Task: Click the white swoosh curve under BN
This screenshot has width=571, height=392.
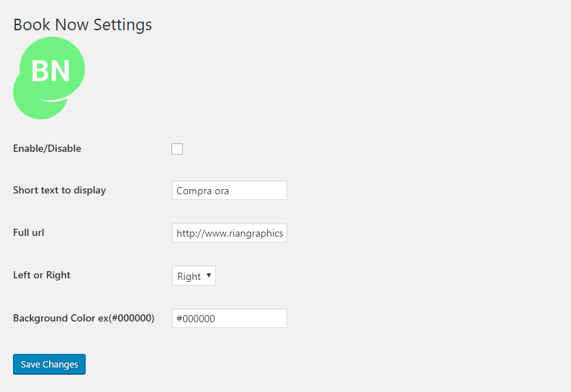Action: [55, 99]
